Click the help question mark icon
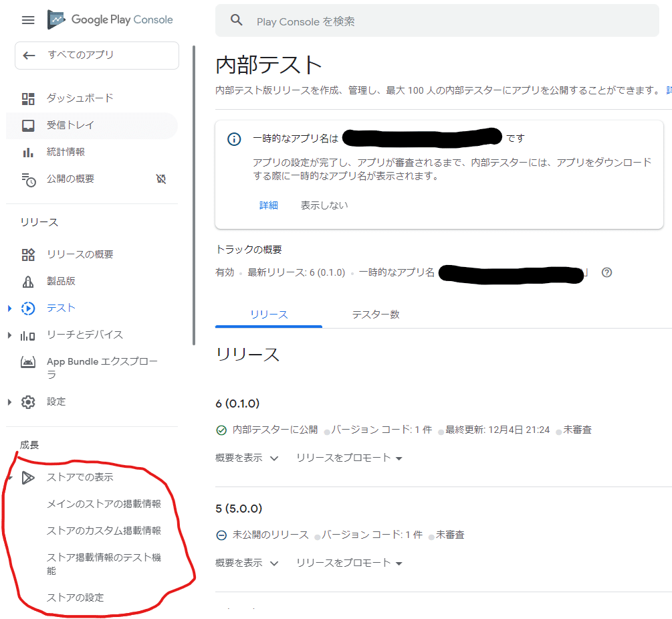 607,272
